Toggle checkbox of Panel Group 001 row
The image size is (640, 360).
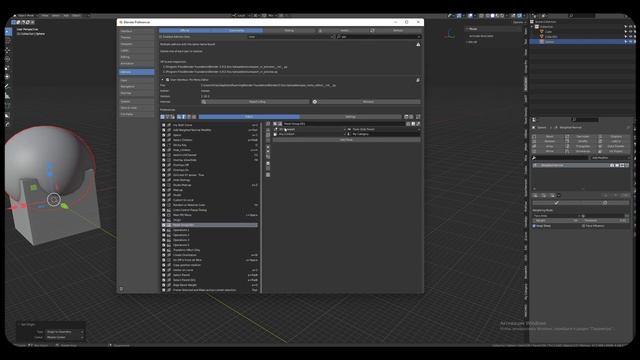[164, 225]
